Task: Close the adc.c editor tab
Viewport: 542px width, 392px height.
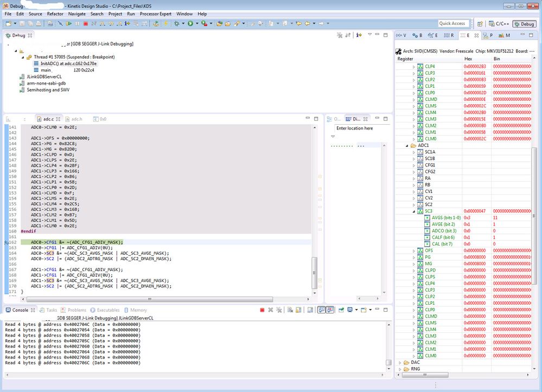Action: (58, 119)
